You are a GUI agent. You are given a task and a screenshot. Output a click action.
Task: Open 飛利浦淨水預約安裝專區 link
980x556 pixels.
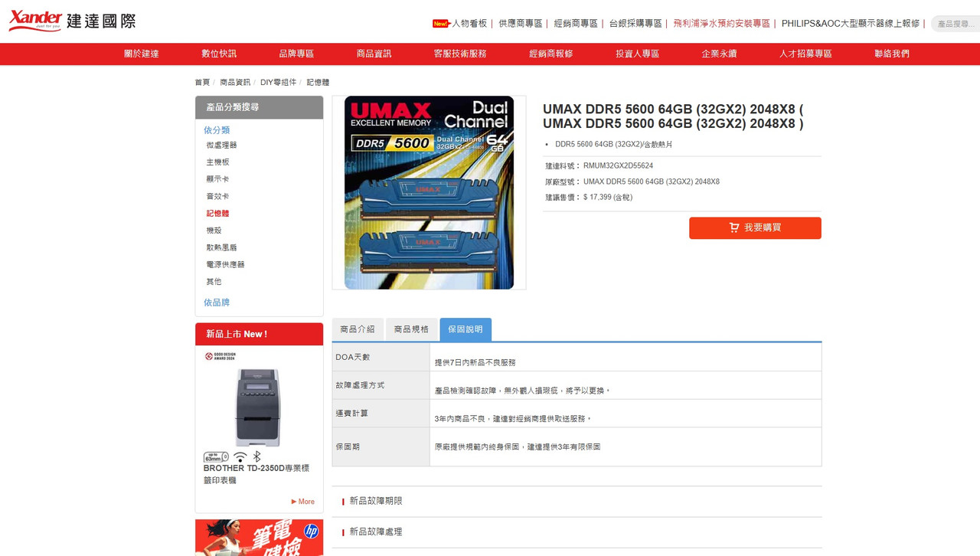(721, 24)
